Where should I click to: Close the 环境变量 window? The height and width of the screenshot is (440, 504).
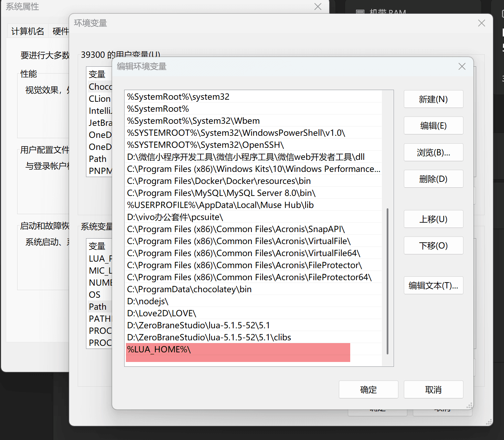[481, 23]
